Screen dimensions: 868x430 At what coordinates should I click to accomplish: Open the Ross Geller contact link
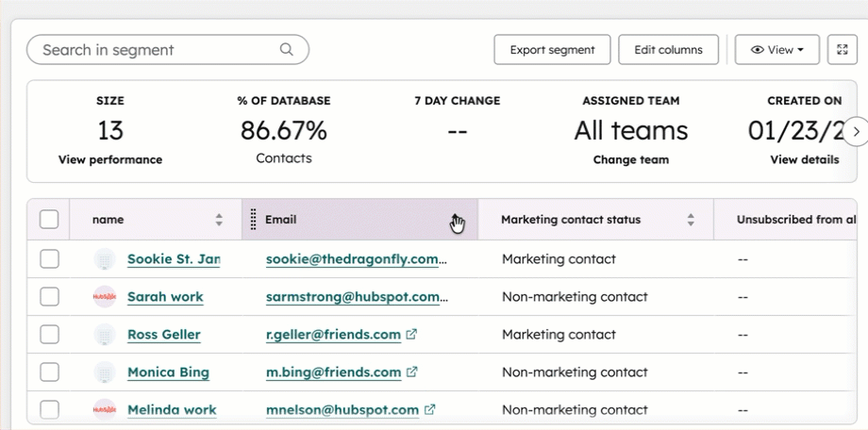(164, 334)
